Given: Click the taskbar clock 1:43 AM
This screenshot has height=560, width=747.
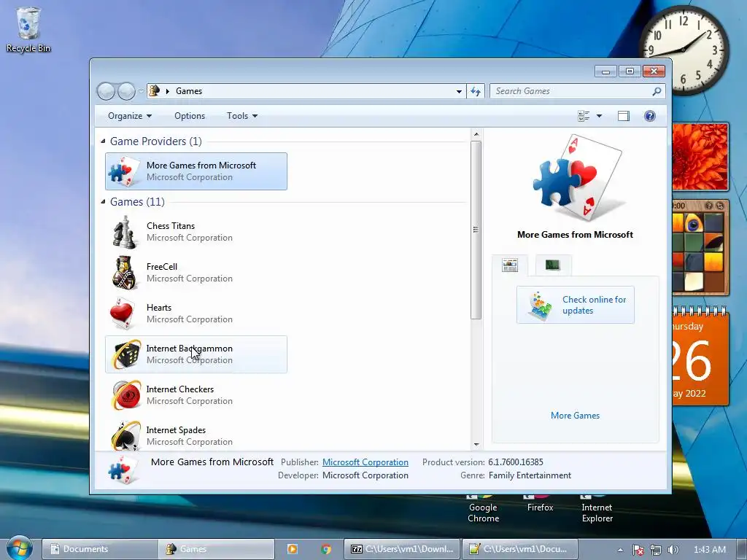Looking at the screenshot, I should [709, 550].
